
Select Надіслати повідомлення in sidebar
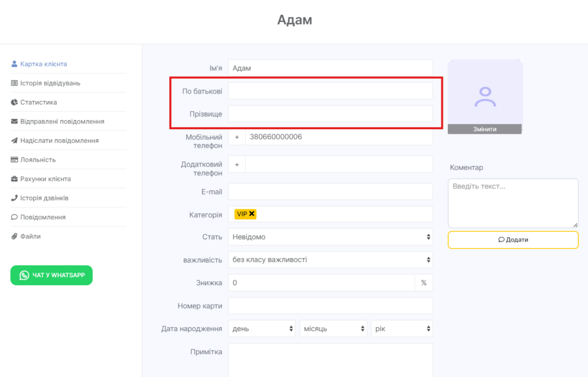point(59,141)
